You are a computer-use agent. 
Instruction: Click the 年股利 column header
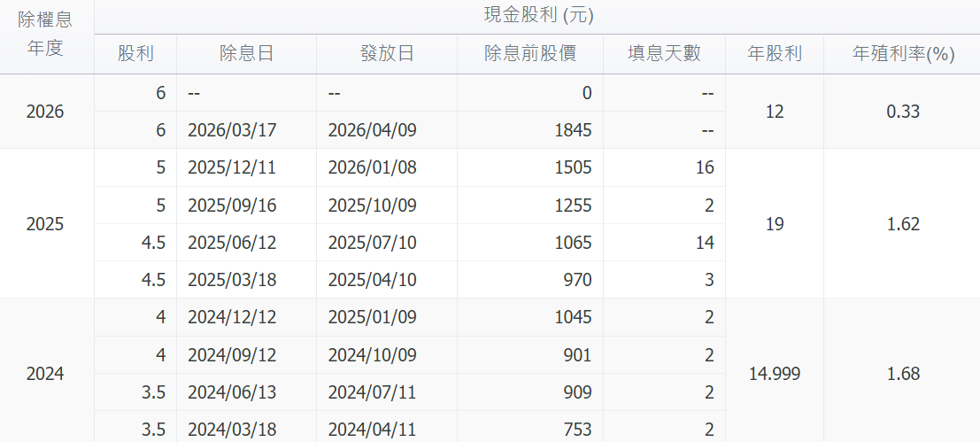(775, 53)
